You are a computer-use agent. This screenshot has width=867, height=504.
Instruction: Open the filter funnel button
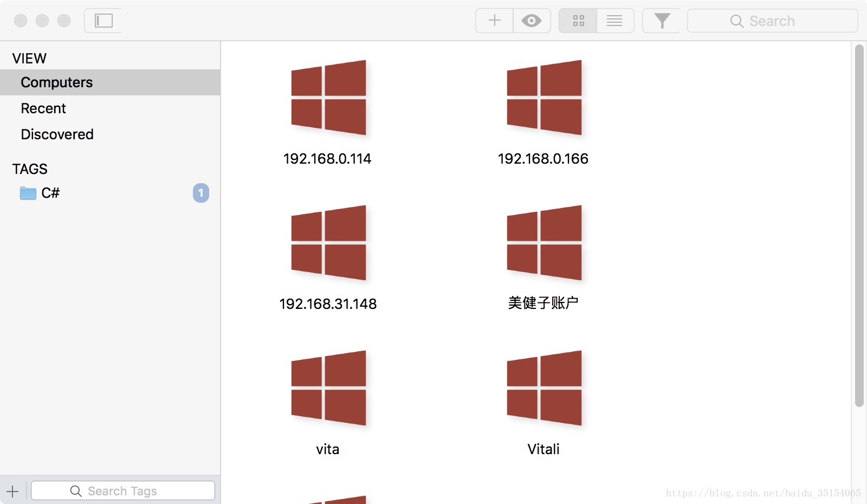pyautogui.click(x=662, y=21)
